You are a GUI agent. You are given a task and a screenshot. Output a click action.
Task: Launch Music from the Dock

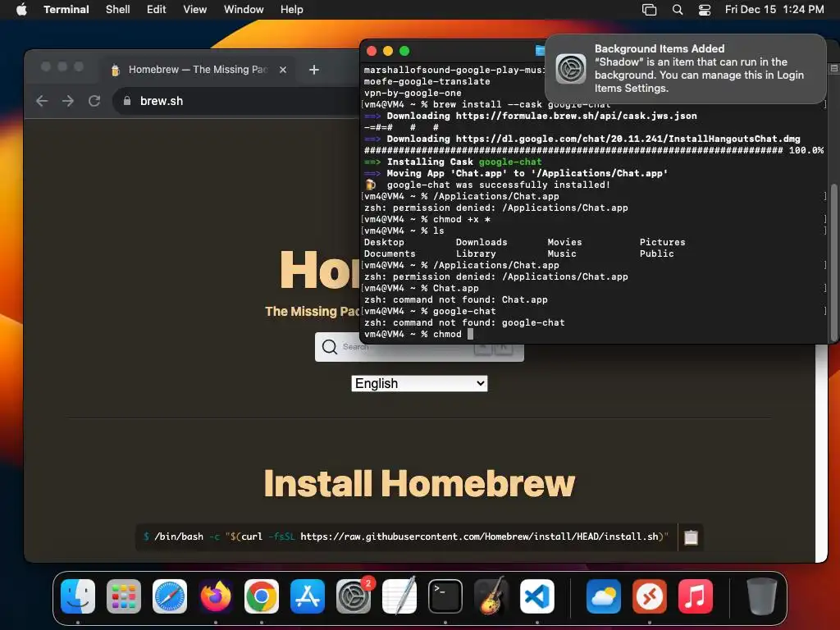pyautogui.click(x=696, y=596)
